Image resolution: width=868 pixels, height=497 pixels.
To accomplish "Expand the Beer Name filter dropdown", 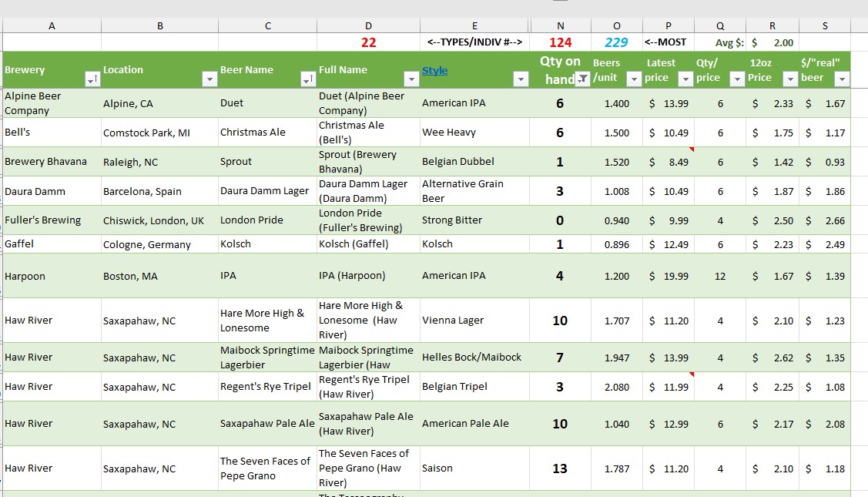I will click(308, 79).
